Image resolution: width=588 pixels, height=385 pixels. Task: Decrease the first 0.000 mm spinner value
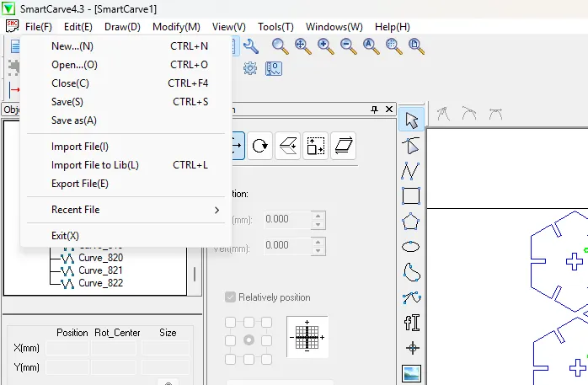[x=318, y=225]
